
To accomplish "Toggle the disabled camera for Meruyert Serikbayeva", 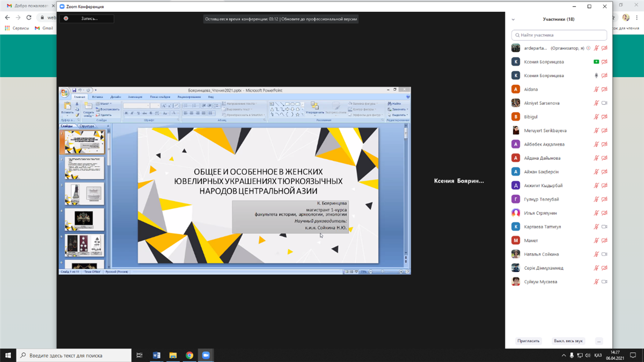I will pos(604,131).
